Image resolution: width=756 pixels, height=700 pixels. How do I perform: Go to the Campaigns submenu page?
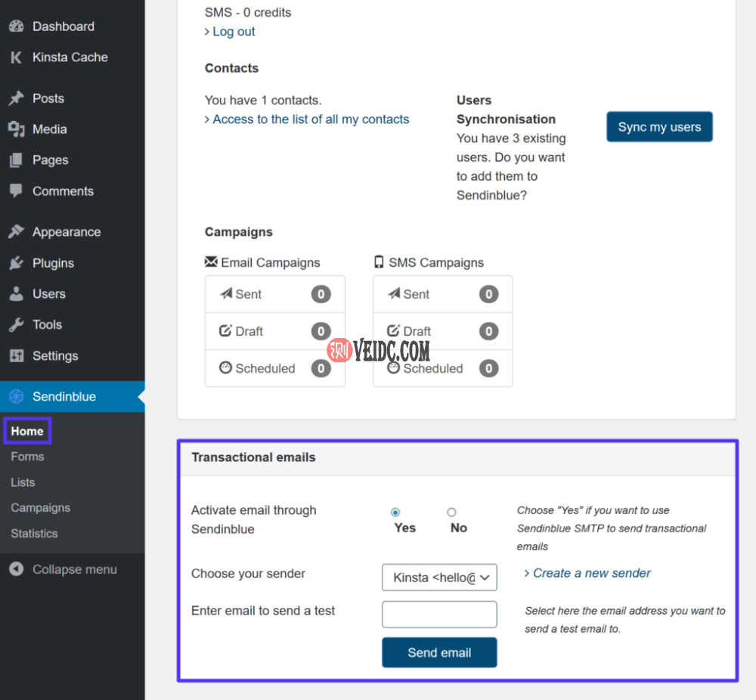pyautogui.click(x=40, y=508)
